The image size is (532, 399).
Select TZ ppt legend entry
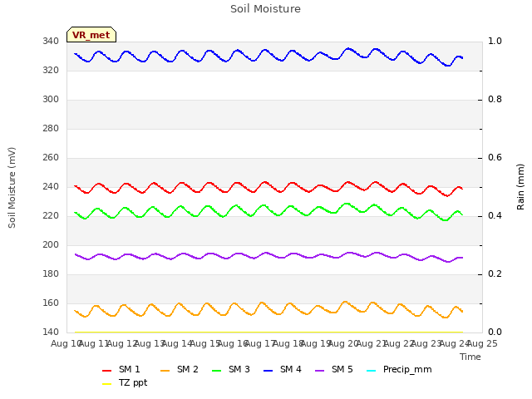coord(125,382)
